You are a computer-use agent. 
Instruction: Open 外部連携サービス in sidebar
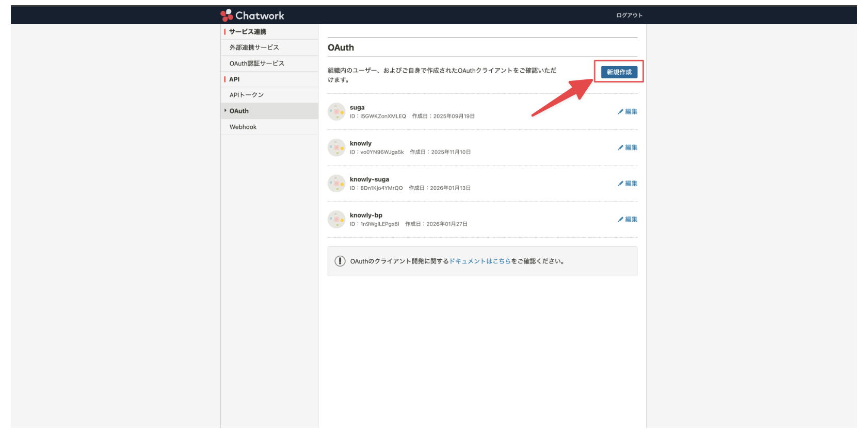[x=254, y=47]
